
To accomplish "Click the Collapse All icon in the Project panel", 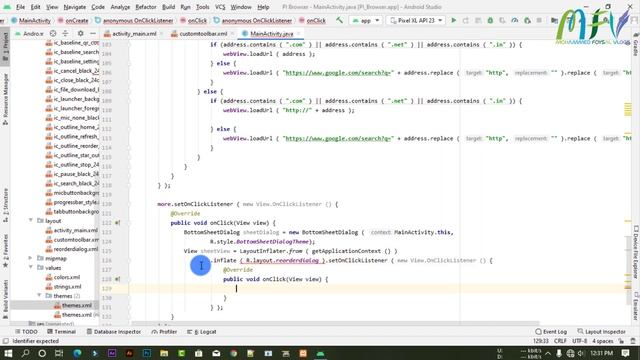I will [x=65, y=33].
